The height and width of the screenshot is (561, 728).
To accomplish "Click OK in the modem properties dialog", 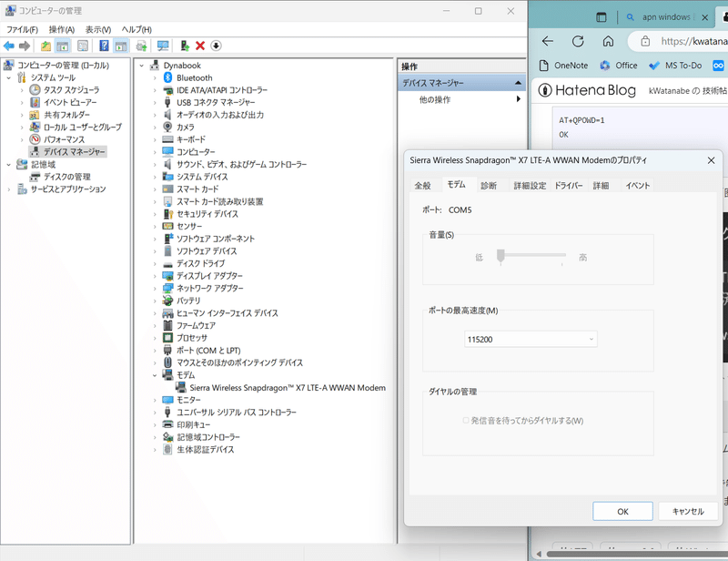I will click(622, 511).
